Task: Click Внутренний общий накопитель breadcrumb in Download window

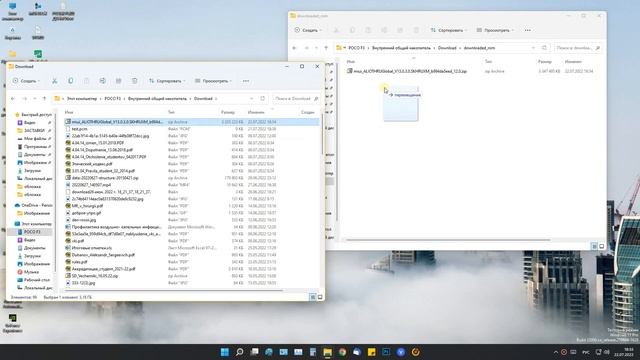Action: tap(157, 99)
